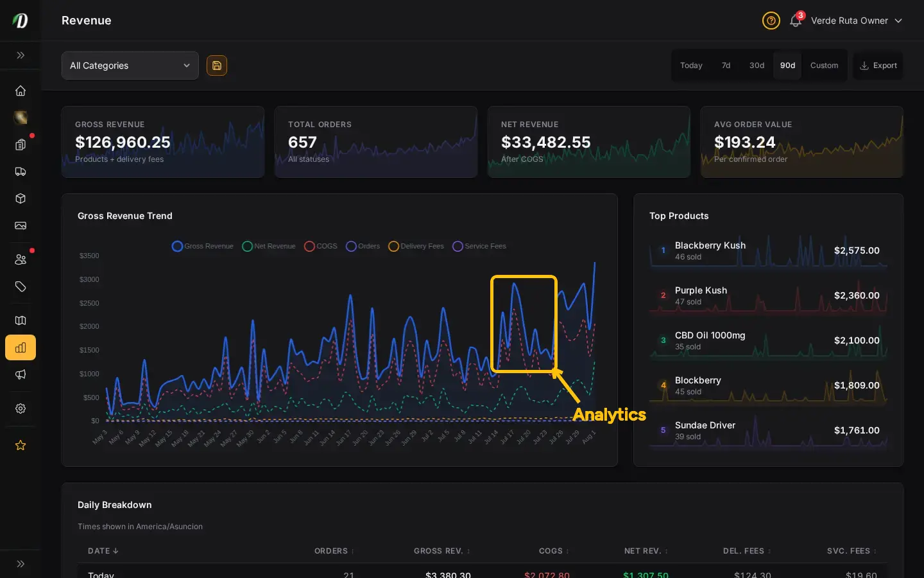Open the picture media icon in the sidebar

[21, 225]
